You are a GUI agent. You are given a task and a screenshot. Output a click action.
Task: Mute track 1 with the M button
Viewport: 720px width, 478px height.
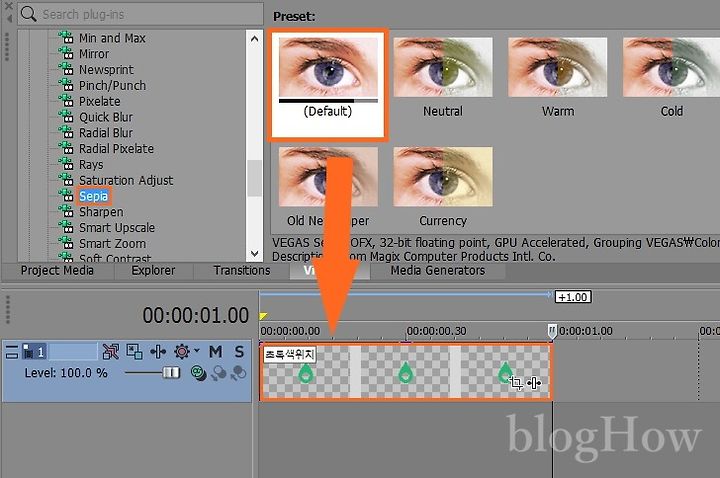coord(215,352)
